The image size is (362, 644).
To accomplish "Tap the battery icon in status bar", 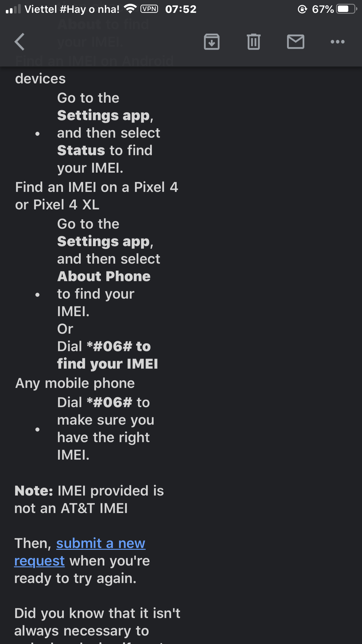I will tap(347, 9).
